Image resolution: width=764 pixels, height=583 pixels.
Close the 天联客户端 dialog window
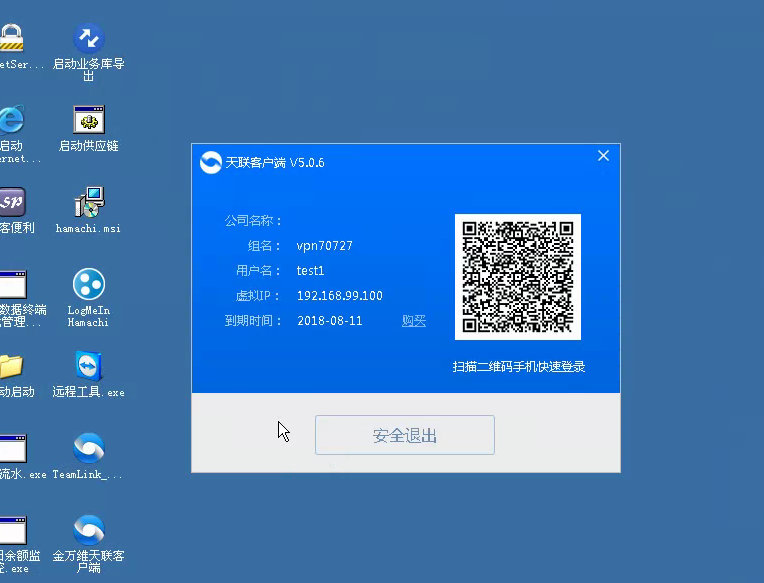603,156
